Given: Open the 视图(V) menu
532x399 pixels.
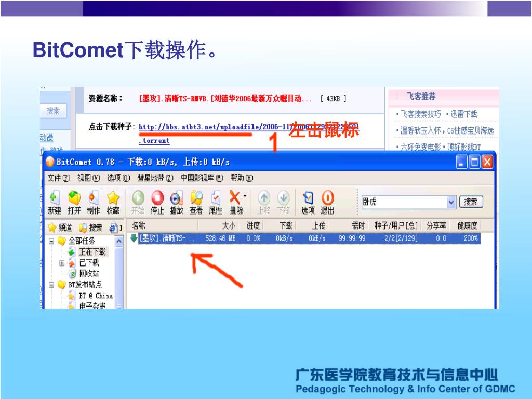Looking at the screenshot, I should coord(88,178).
